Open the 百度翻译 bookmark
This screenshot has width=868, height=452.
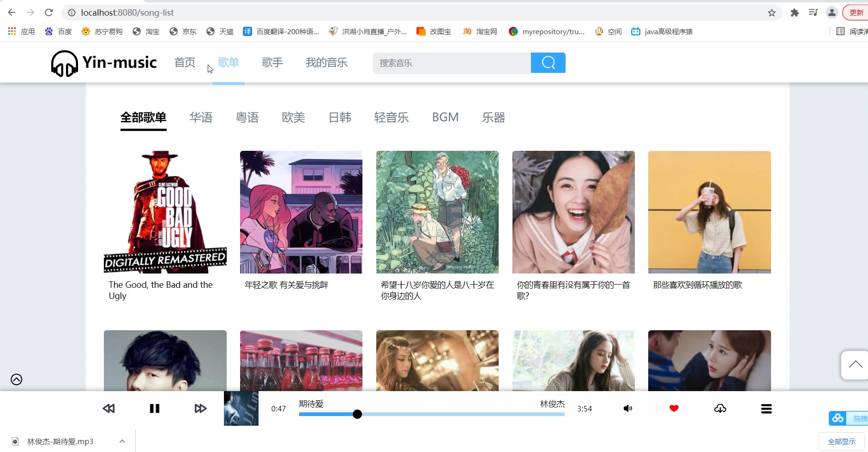click(x=281, y=31)
